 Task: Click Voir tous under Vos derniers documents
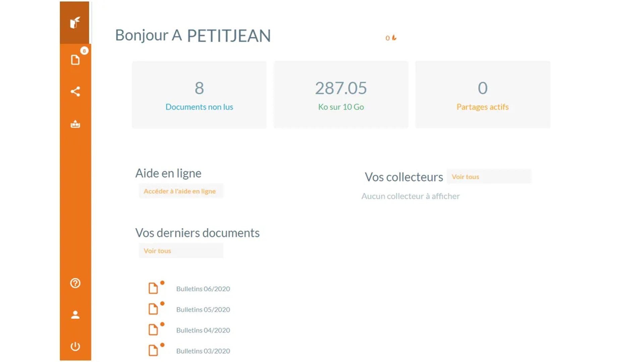157,251
